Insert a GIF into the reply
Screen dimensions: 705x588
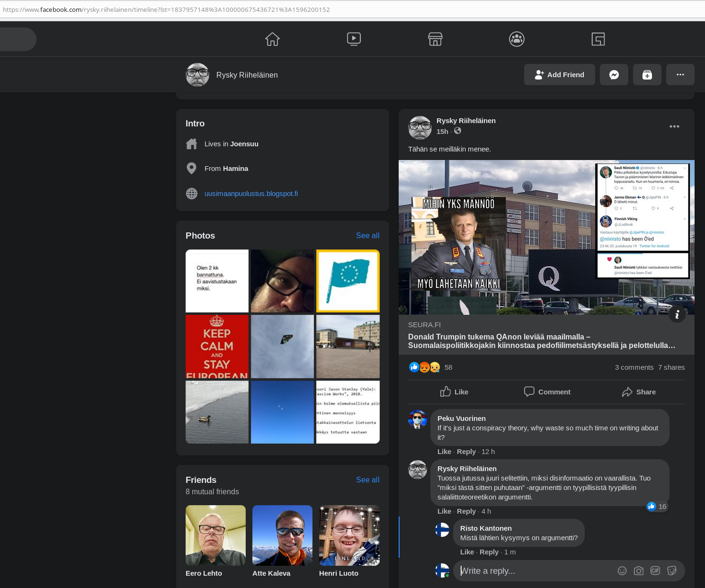[x=655, y=571]
